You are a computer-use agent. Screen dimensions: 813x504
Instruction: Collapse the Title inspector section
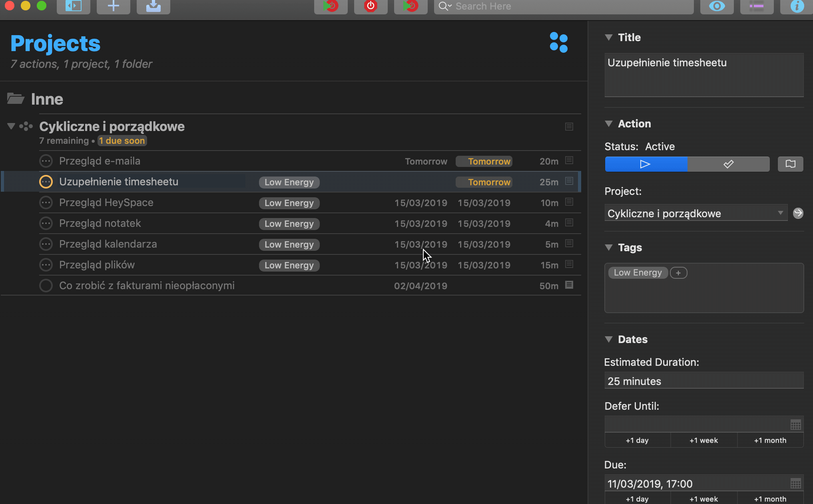click(609, 38)
